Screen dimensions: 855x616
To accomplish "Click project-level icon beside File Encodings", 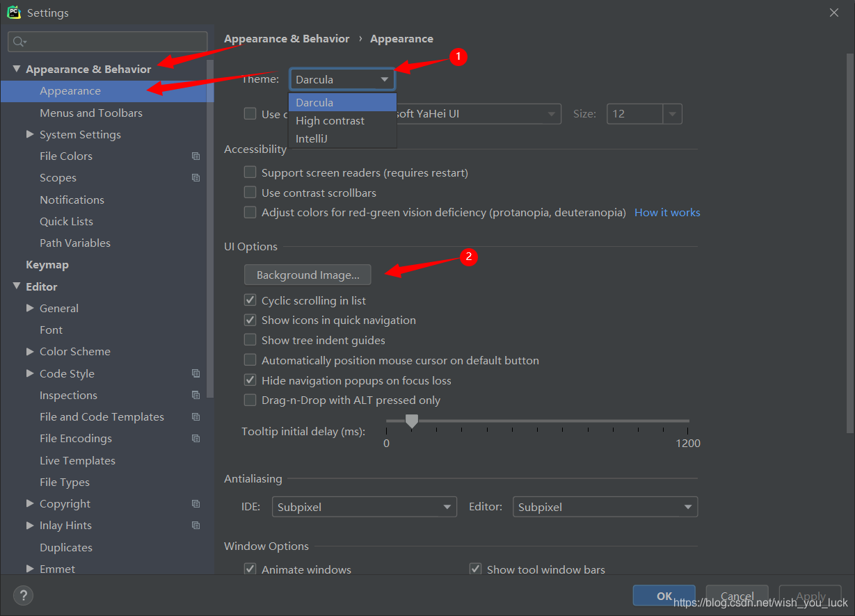I will 195,439.
